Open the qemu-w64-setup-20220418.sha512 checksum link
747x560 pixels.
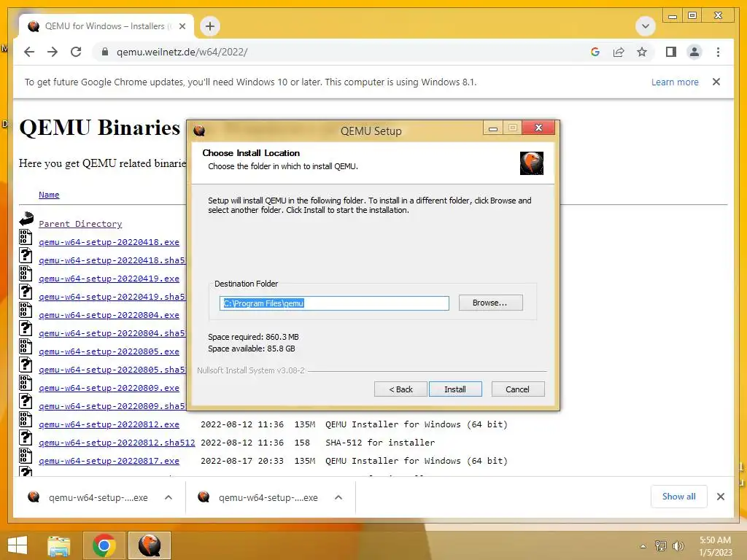112,260
